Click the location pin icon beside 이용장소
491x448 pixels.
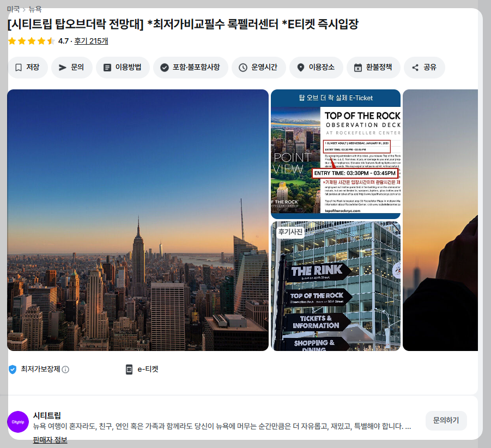click(x=301, y=68)
